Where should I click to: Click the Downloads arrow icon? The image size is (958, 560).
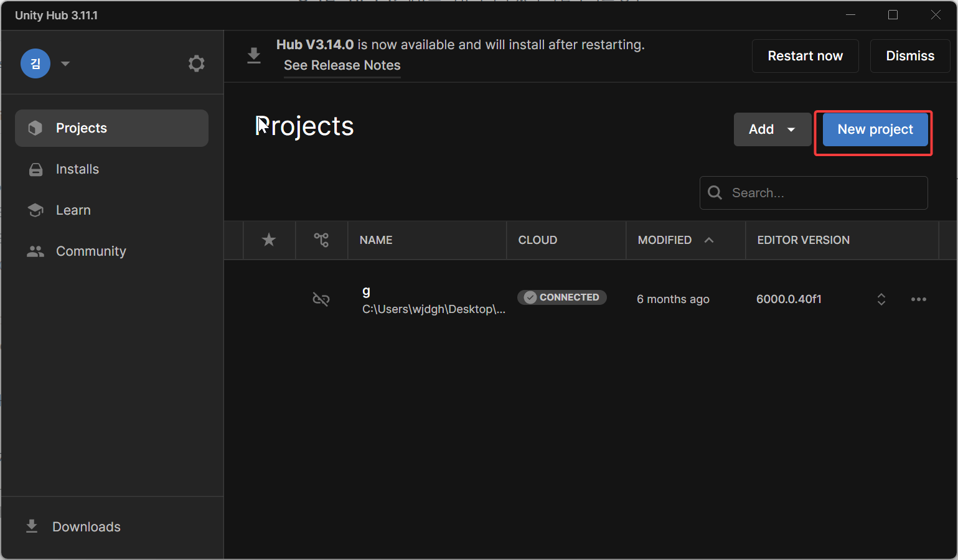32,526
